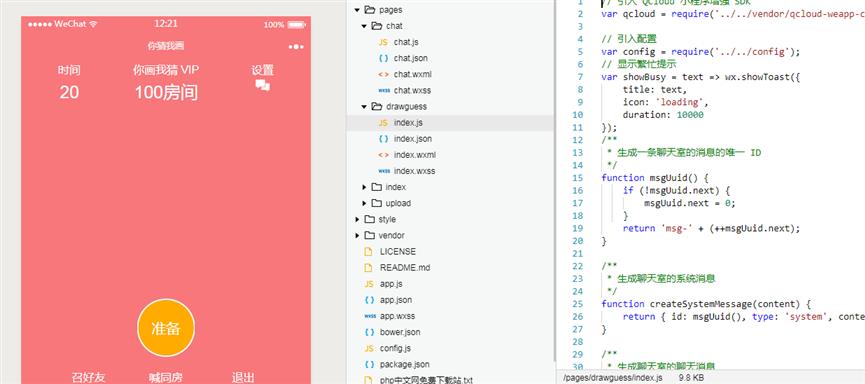Expand the style folder
The width and height of the screenshot is (865, 384).
point(357,220)
